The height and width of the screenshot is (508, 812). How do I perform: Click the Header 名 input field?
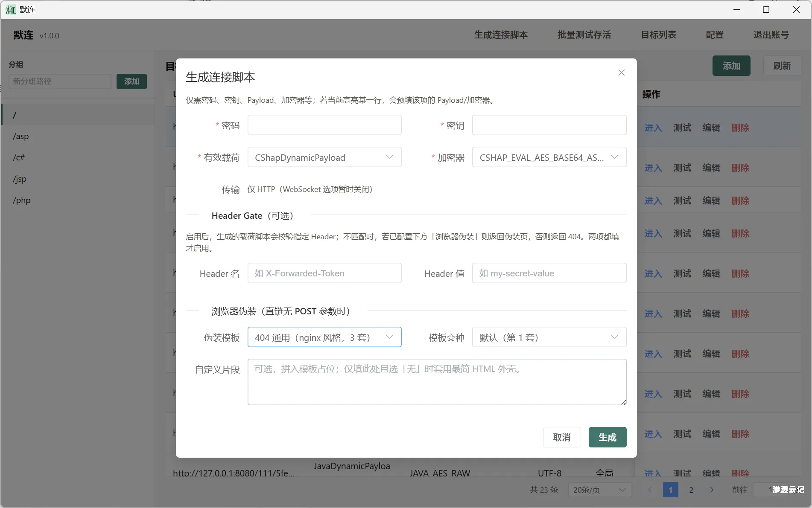pyautogui.click(x=324, y=273)
